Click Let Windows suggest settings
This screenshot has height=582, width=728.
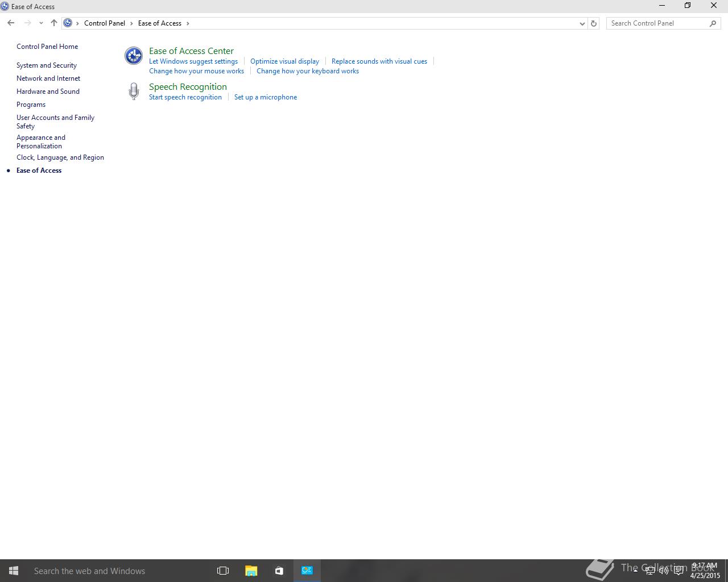(193, 61)
